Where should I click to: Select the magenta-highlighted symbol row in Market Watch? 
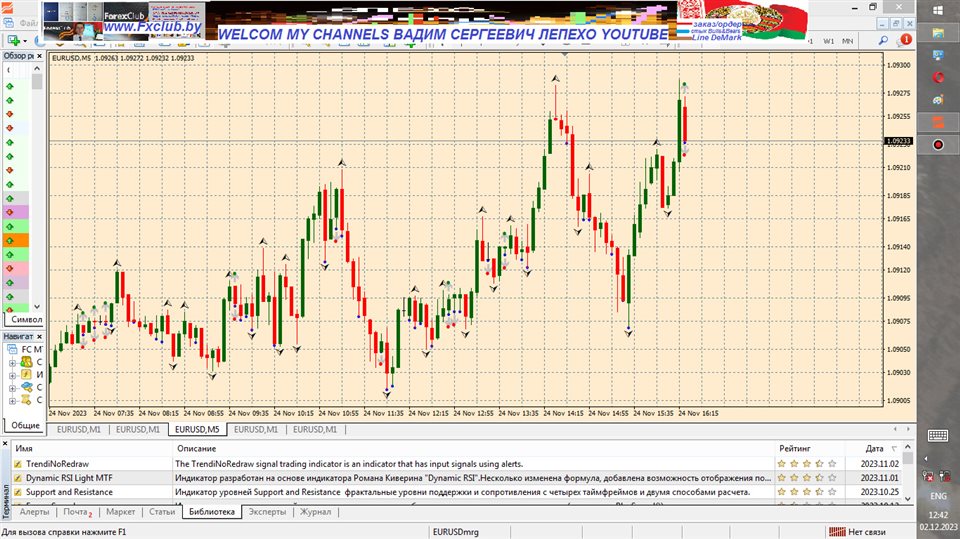pos(16,212)
